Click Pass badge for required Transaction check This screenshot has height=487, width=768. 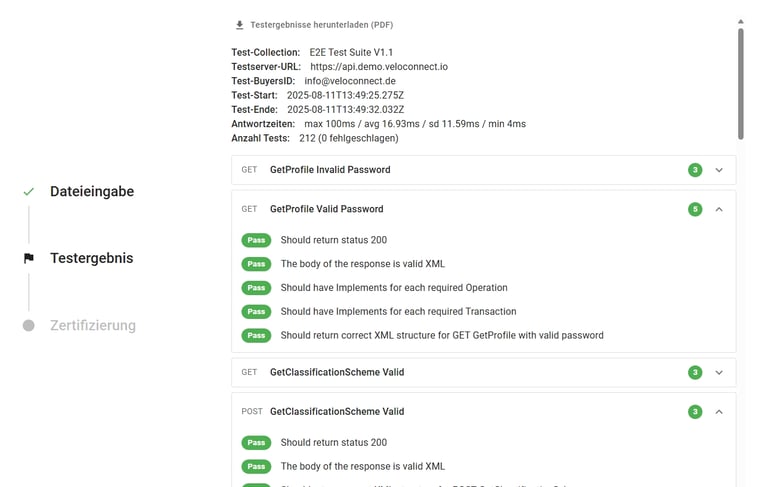[x=256, y=312]
